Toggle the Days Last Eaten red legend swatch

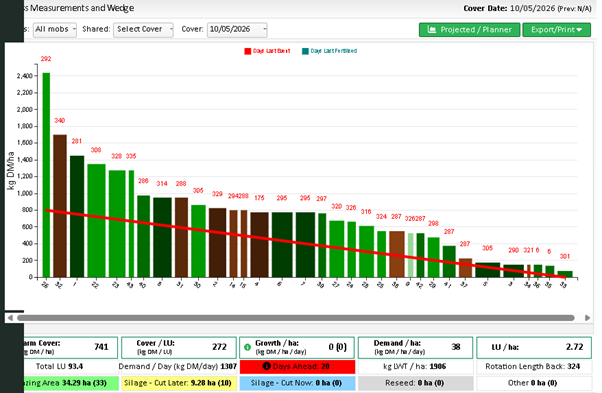click(x=248, y=51)
